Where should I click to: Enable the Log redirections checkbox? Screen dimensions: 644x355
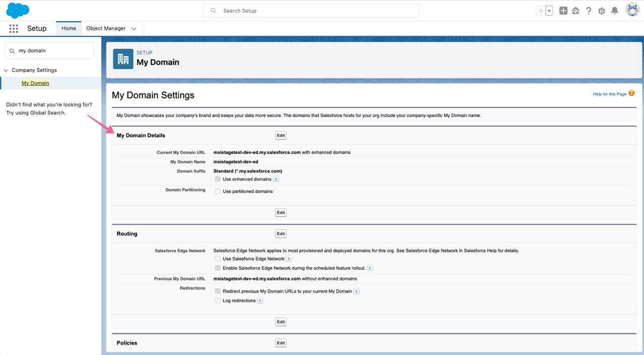218,300
